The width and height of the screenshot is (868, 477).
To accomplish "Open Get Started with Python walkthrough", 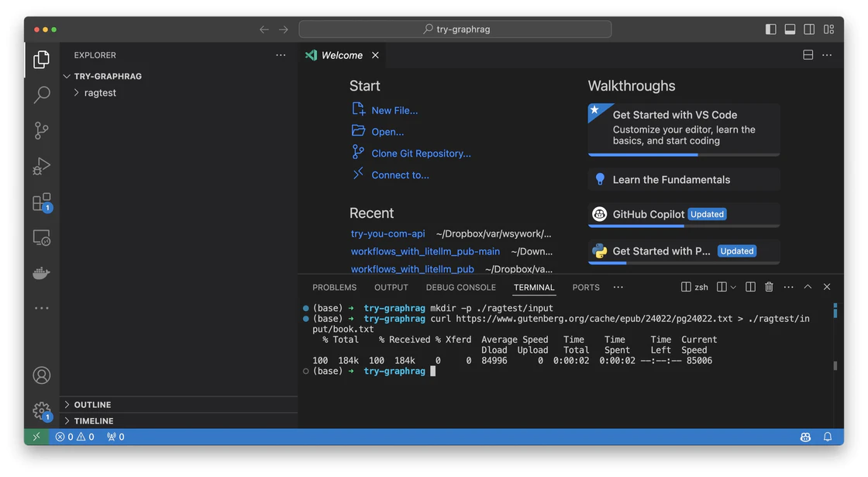I will (x=684, y=251).
